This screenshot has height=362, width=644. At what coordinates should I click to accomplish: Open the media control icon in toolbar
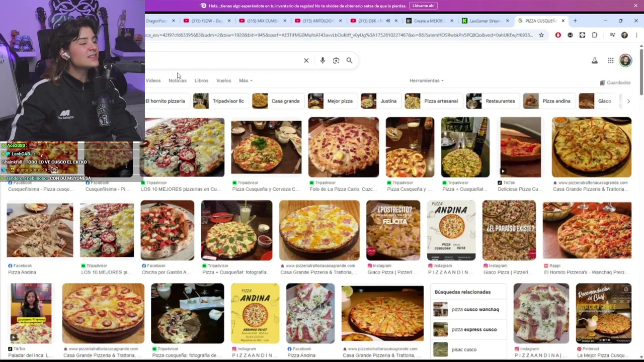pyautogui.click(x=612, y=35)
